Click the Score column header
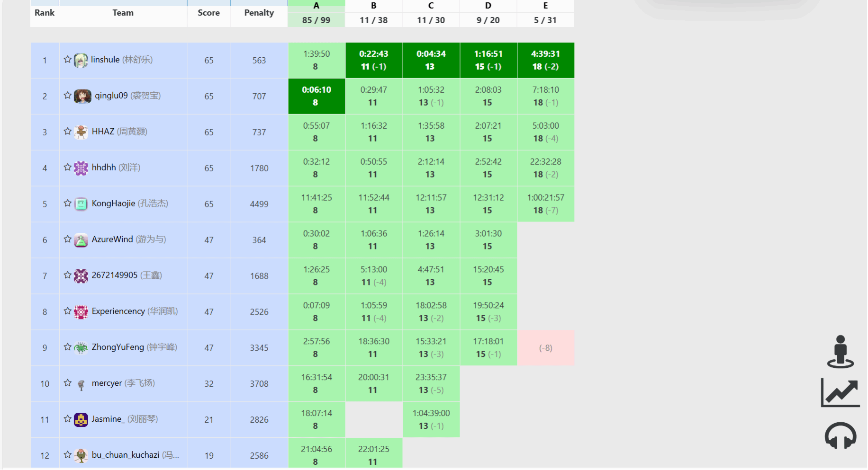Viewport: 868px width, 470px height. (x=208, y=13)
